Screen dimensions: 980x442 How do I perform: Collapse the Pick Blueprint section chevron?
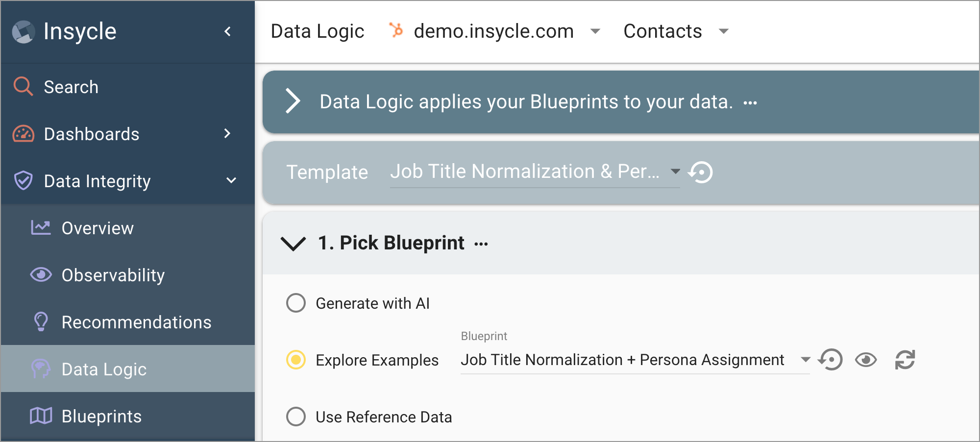click(x=293, y=243)
